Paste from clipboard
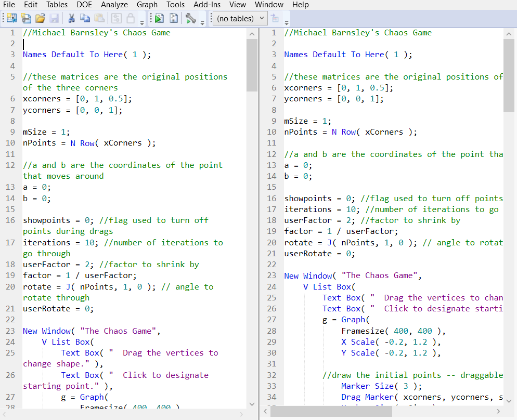Screen dimensions: 517x420 pos(99,18)
